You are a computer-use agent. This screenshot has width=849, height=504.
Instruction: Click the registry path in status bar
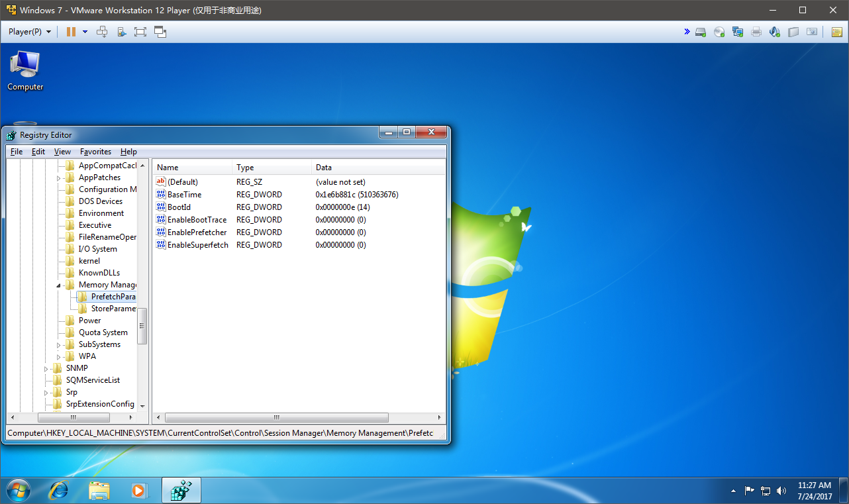(x=220, y=433)
